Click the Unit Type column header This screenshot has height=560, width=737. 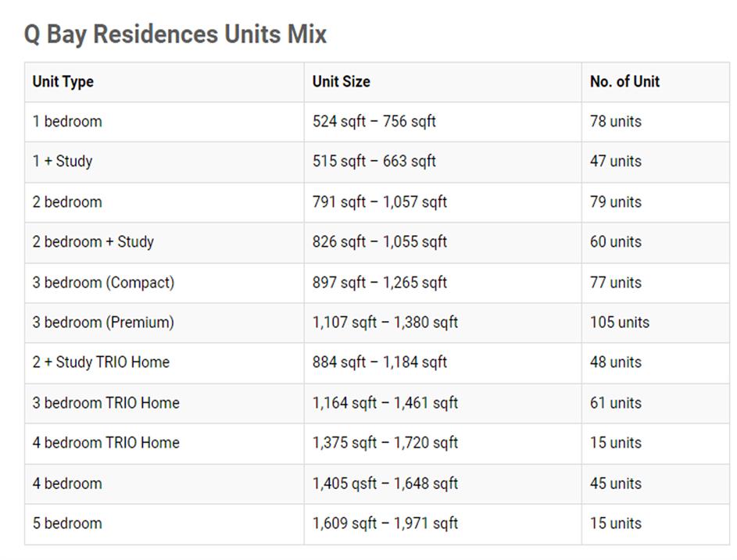click(x=63, y=81)
